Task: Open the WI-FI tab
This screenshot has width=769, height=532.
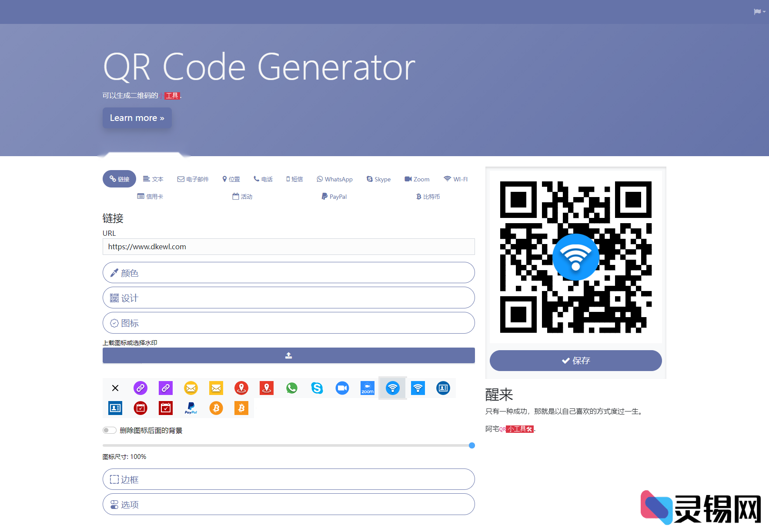Action: coord(455,179)
